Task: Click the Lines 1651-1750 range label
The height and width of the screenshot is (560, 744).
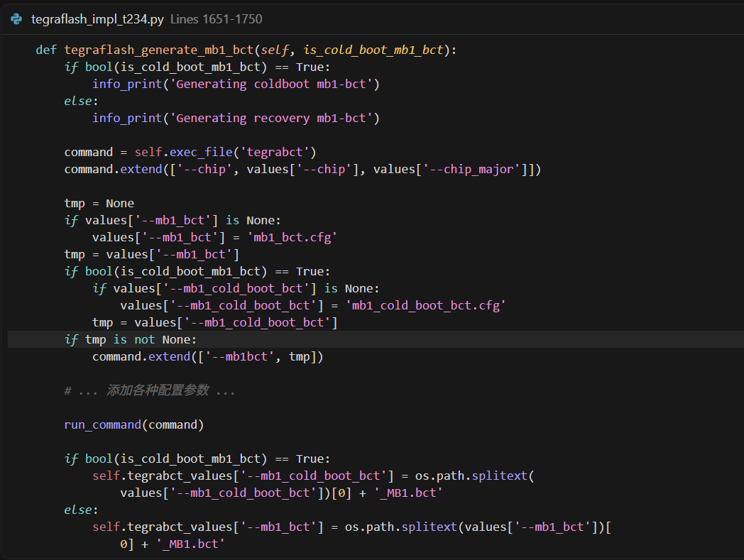Action: pyautogui.click(x=216, y=19)
